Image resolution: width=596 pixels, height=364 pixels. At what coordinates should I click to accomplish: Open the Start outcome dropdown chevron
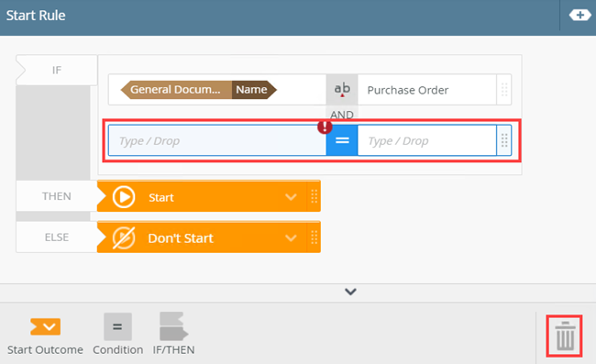coord(291,197)
